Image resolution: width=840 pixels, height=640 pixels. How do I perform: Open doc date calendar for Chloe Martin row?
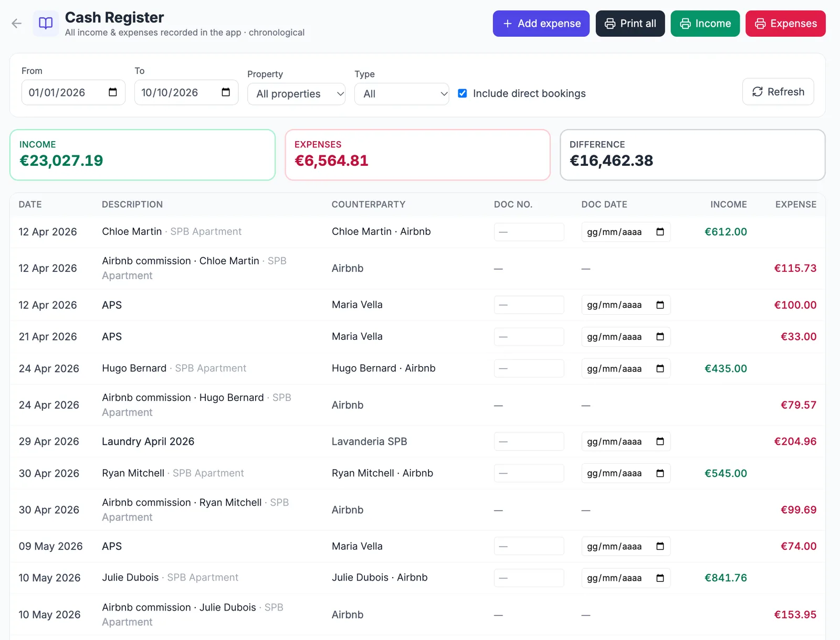(660, 232)
